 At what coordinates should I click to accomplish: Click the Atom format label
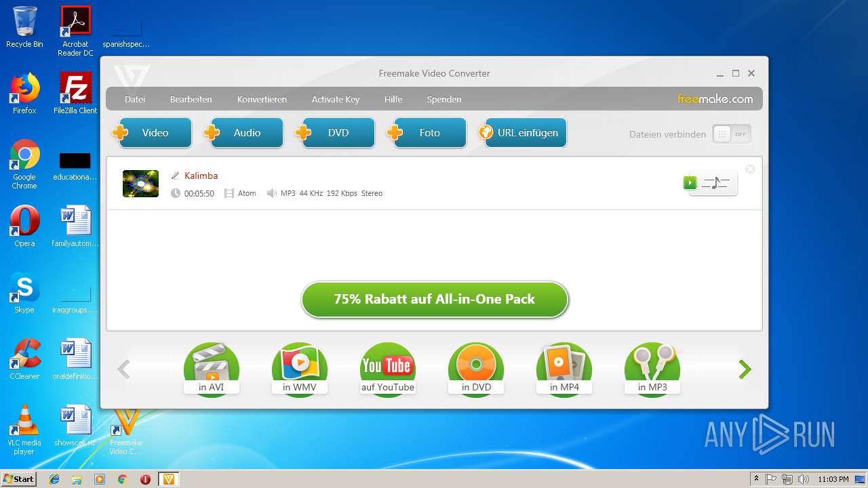[247, 194]
